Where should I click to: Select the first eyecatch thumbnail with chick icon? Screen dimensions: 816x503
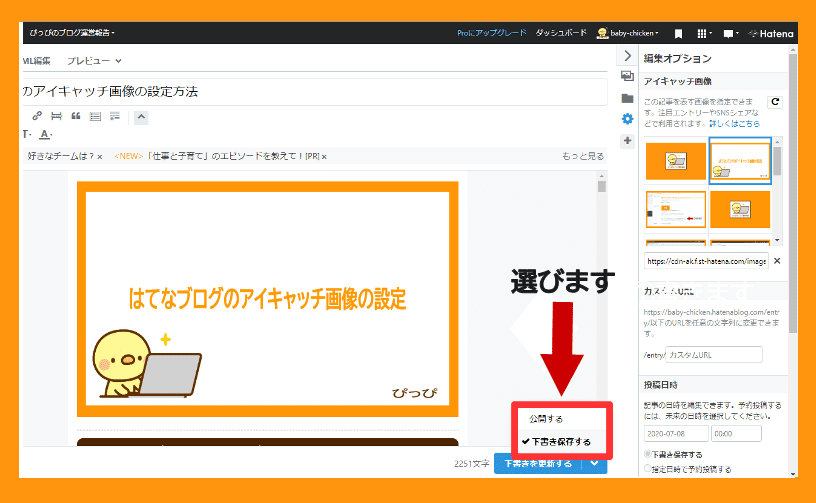coord(675,161)
